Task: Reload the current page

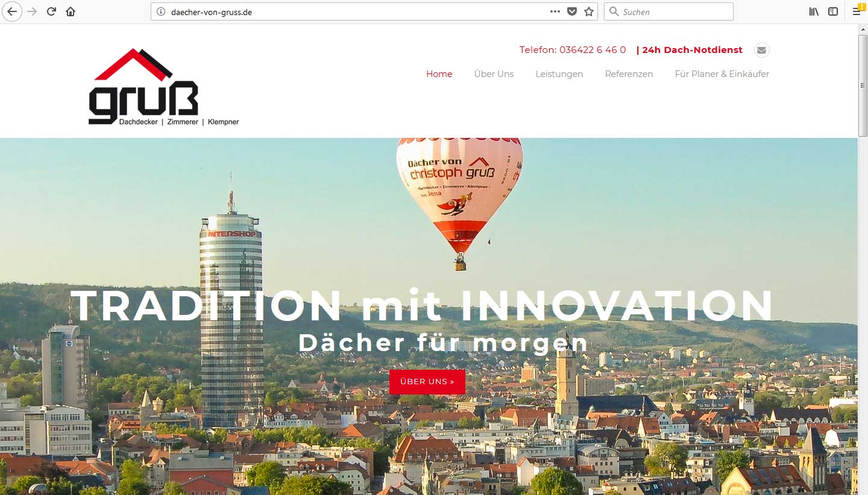Action: click(x=52, y=11)
